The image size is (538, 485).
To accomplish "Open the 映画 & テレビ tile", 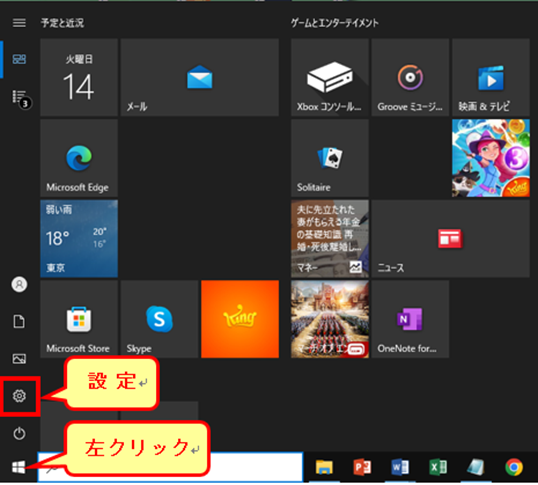I will [x=491, y=78].
